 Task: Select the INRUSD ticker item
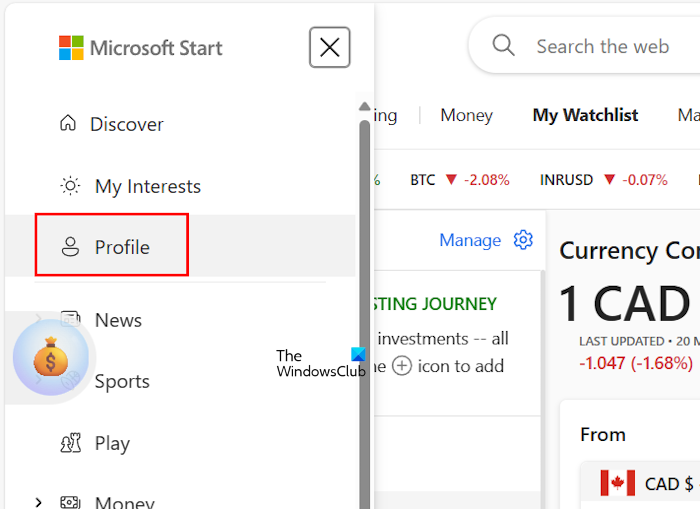(603, 180)
